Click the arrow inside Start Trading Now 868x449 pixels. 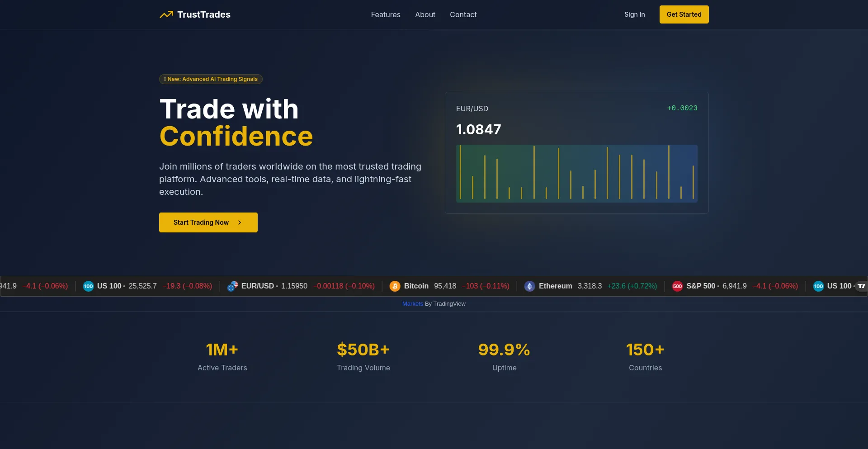pos(239,222)
